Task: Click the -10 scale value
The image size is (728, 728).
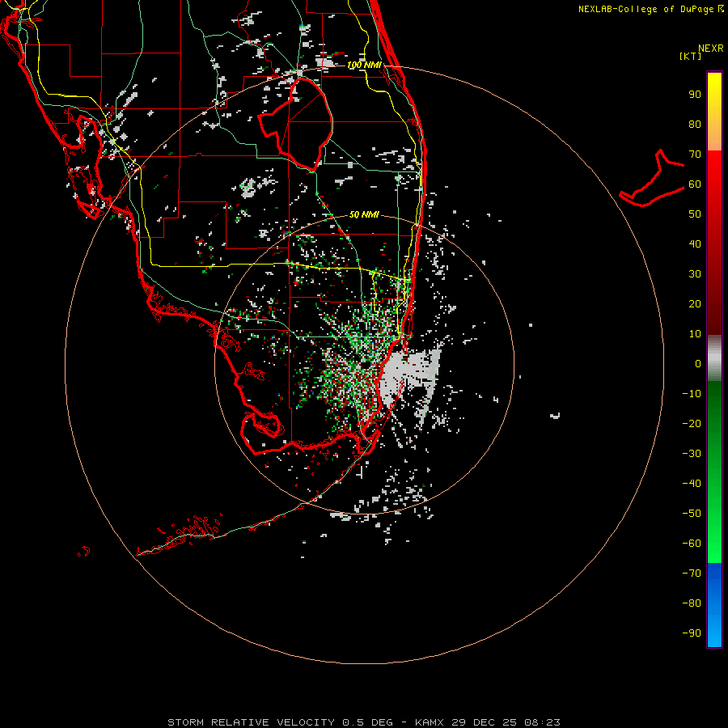Action: click(x=692, y=394)
